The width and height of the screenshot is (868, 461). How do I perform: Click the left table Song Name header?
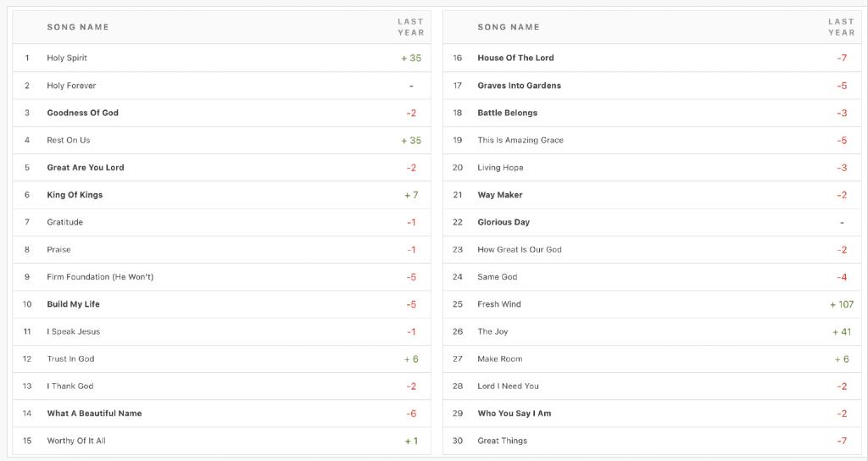(78, 27)
